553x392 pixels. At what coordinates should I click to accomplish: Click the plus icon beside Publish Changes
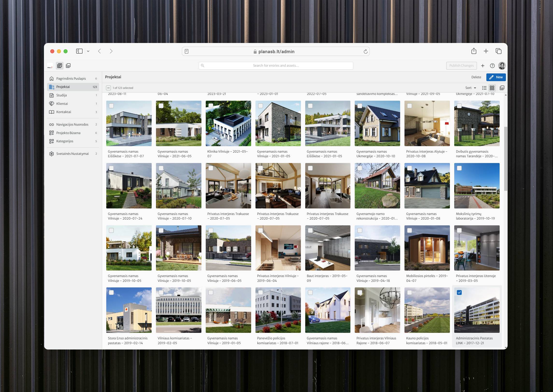click(482, 65)
